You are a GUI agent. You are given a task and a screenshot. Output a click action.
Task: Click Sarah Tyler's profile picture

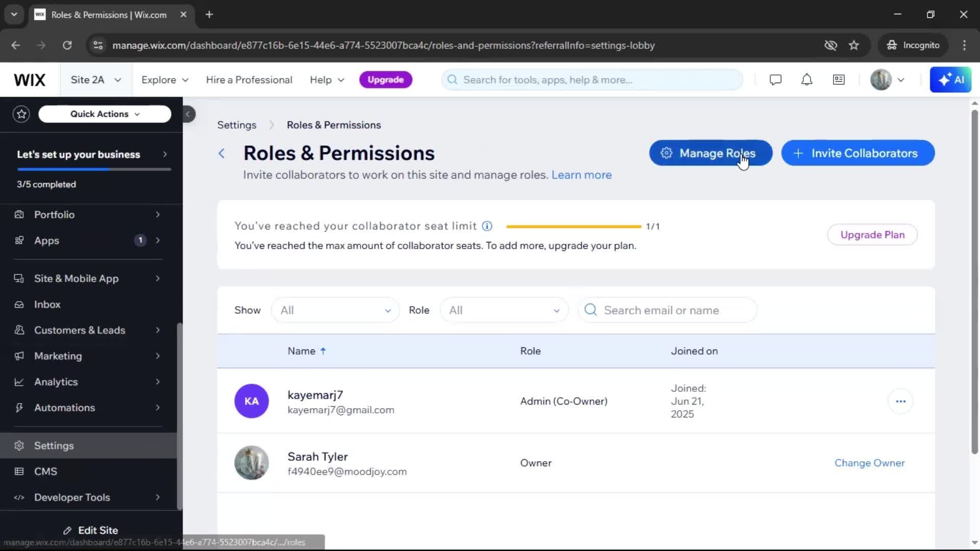pyautogui.click(x=252, y=463)
